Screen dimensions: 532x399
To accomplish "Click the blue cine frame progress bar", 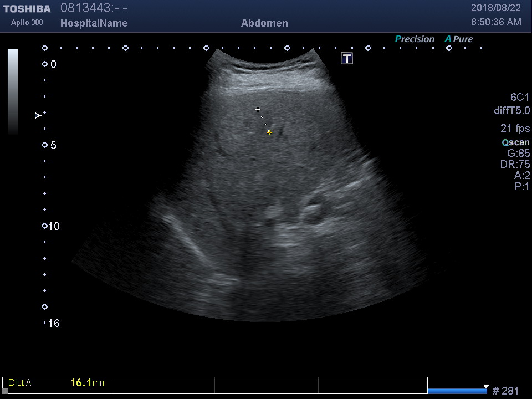I will 457,391.
